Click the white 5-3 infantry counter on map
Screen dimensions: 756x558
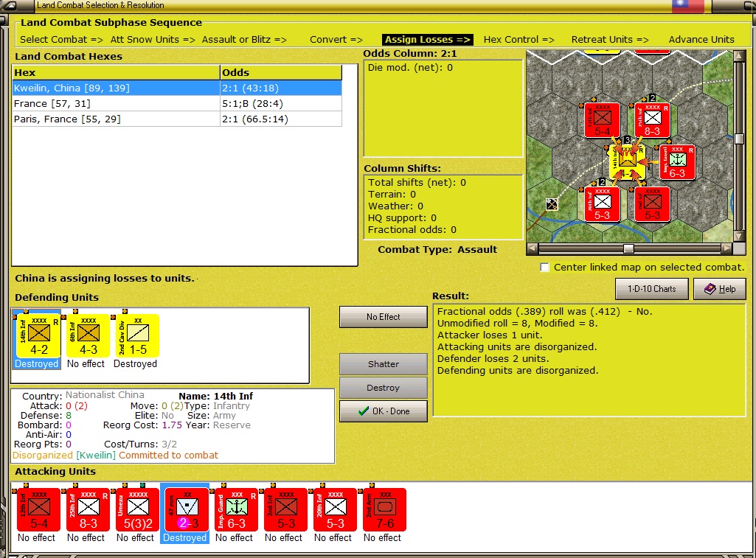[x=602, y=204]
